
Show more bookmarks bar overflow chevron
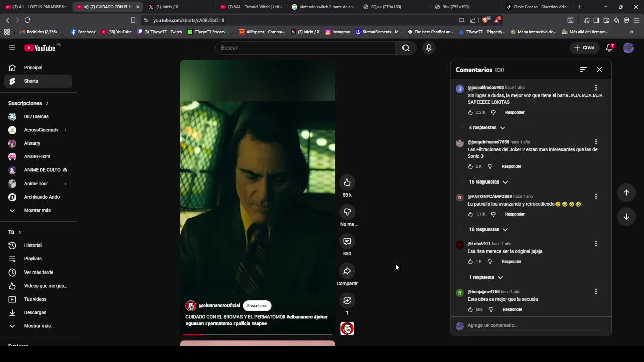click(x=632, y=32)
